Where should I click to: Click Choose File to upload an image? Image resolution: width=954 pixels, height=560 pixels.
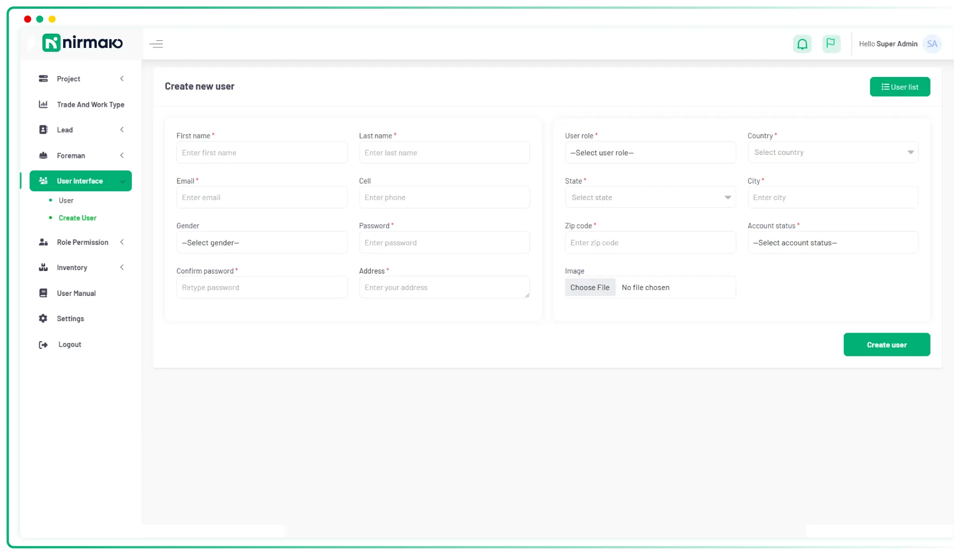pyautogui.click(x=590, y=287)
